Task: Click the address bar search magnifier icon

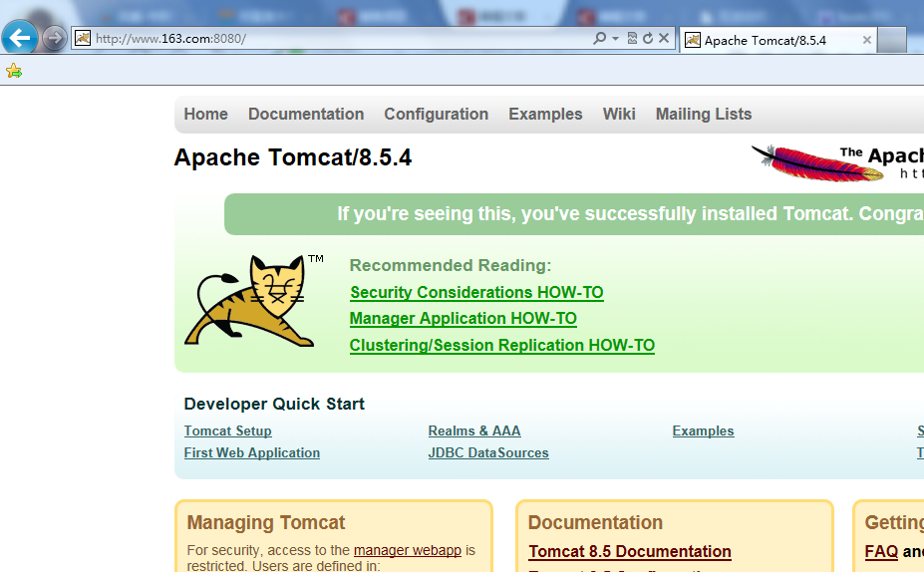Action: (599, 38)
